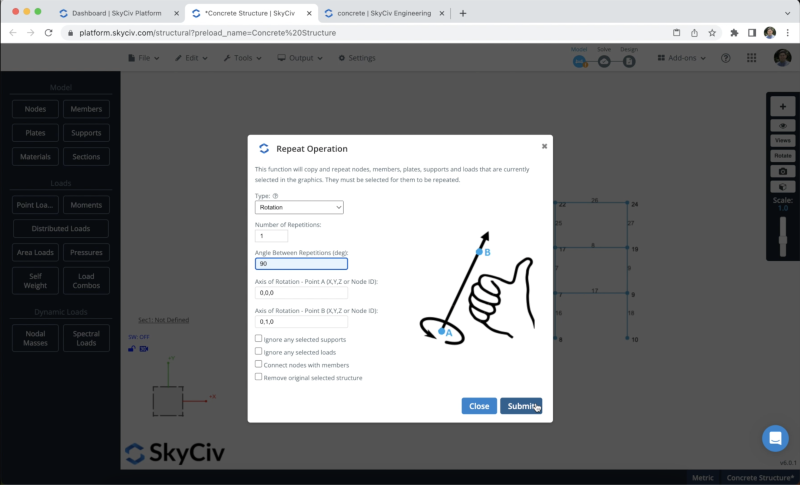Enable Ignore any selected loads
Viewport: 800px width, 485px height.
[x=259, y=351]
